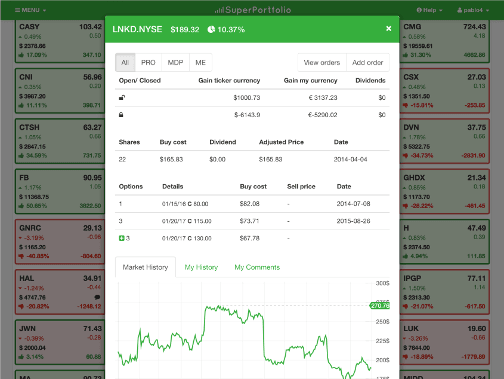Open the GNRC stock card

(60, 242)
